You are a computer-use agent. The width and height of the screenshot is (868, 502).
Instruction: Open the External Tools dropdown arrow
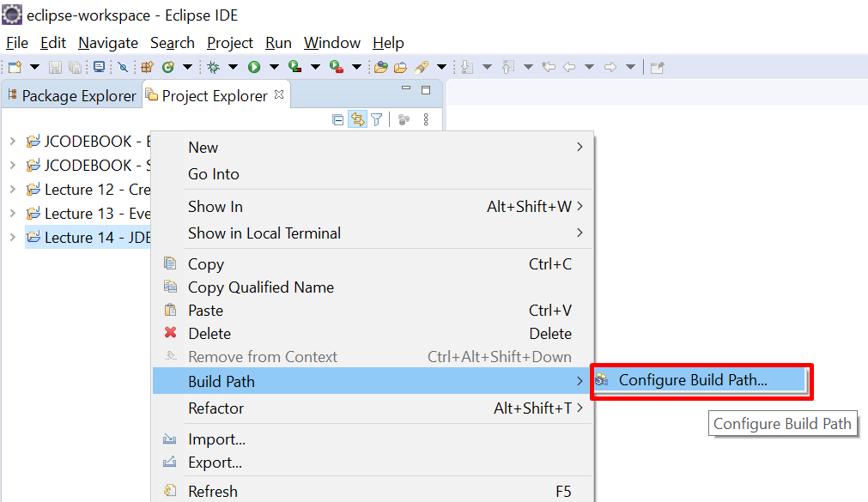coord(357,68)
